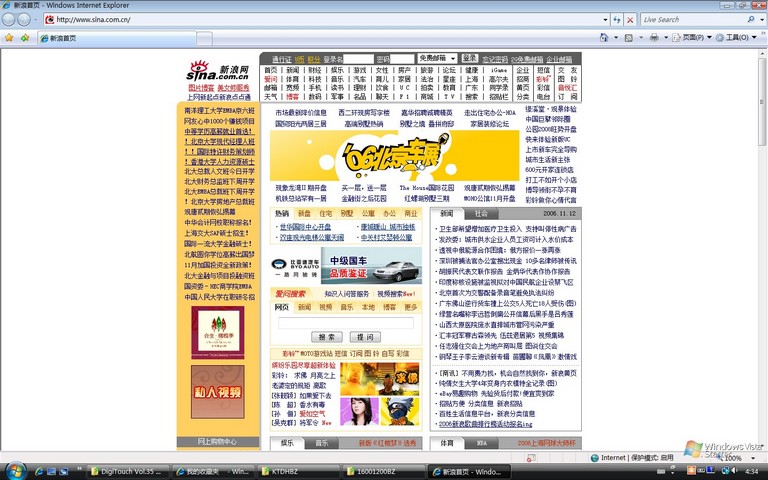Click the 忘记密码 forgot password link

(495, 59)
